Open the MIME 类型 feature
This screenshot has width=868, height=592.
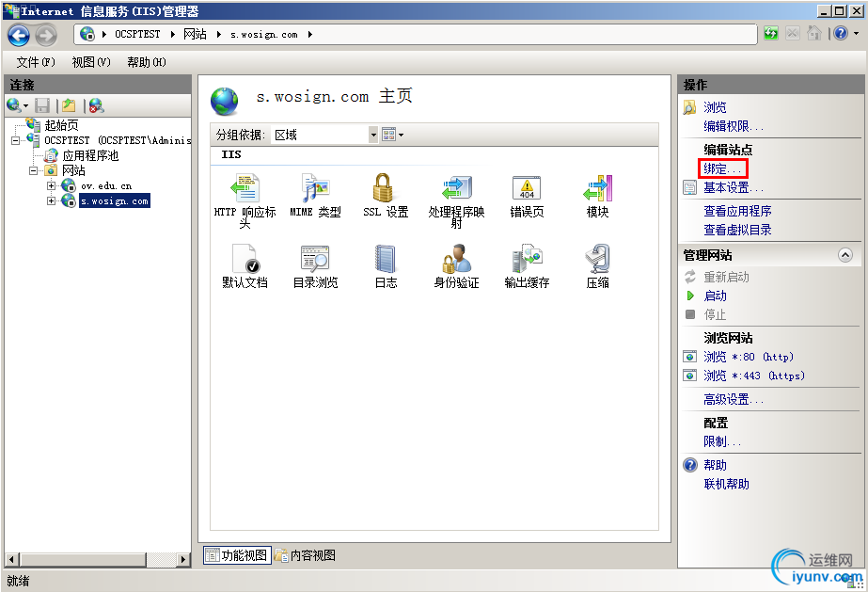click(x=315, y=187)
